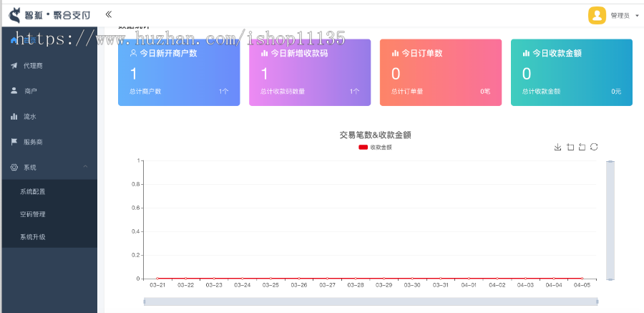Toggle the 收款金额 legend series
Viewport: 644px width, 313px height.
[376, 148]
